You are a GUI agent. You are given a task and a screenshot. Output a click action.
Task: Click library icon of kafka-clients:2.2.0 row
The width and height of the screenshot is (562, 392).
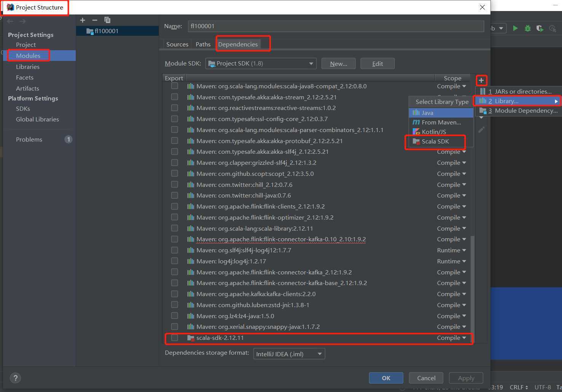coord(191,294)
